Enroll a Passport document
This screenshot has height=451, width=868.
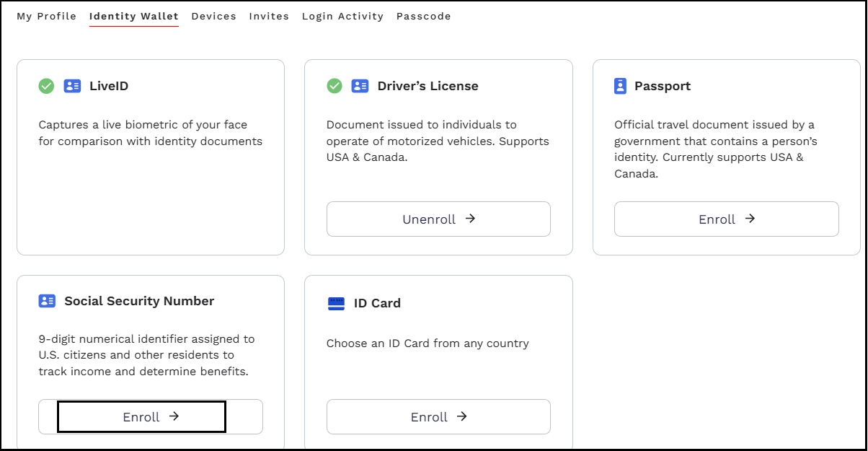(x=726, y=219)
